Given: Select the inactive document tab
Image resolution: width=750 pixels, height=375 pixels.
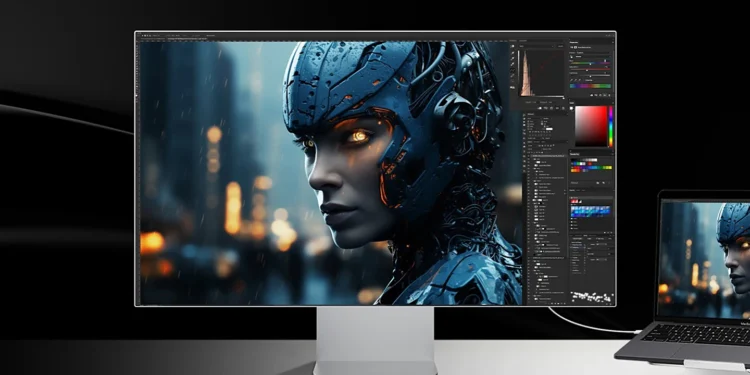Looking at the screenshot, I should (x=153, y=39).
